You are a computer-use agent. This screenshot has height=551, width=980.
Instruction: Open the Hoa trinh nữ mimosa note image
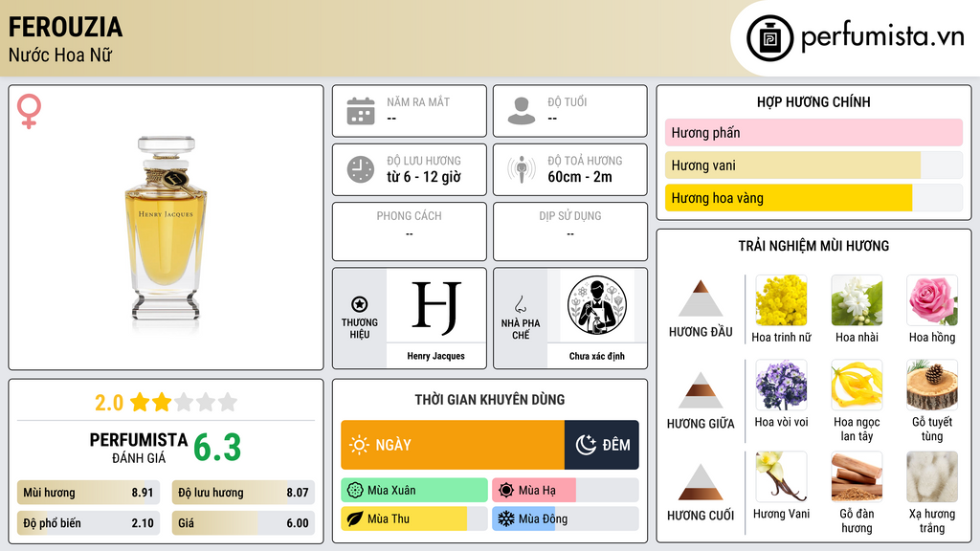click(x=781, y=300)
